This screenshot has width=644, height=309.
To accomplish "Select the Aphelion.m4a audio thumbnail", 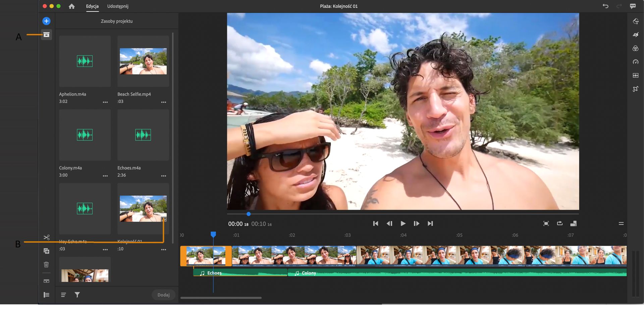I will (85, 61).
